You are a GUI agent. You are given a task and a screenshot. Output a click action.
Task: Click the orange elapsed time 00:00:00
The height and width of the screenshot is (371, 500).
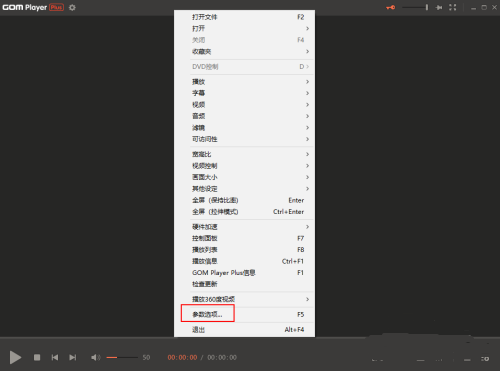coord(182,357)
